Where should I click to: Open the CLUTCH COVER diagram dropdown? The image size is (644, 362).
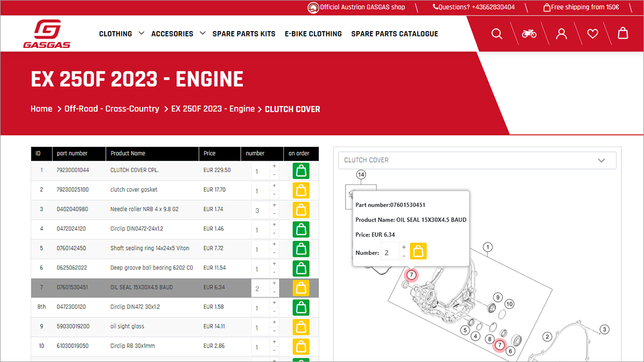[477, 160]
